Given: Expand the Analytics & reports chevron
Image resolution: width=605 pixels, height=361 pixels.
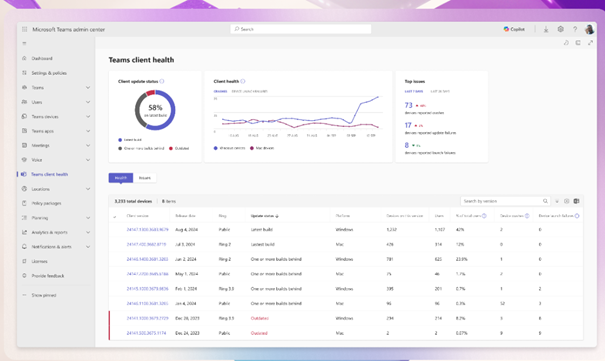Looking at the screenshot, I should click(x=88, y=232).
